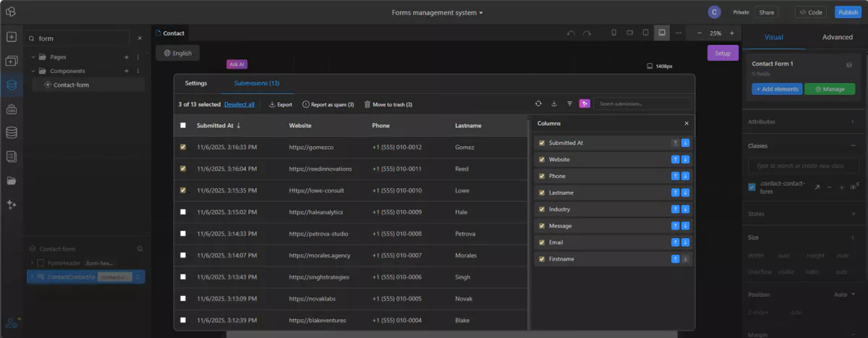
Task: Open the Layers panel in left sidebar
Action: (12, 85)
